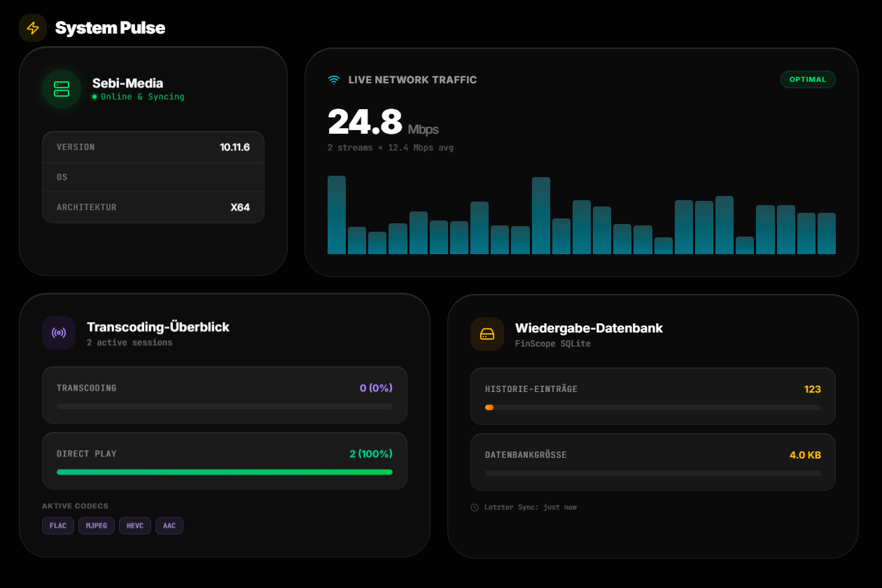This screenshot has height=588, width=882.
Task: Click the VERSION label
Action: point(76,147)
